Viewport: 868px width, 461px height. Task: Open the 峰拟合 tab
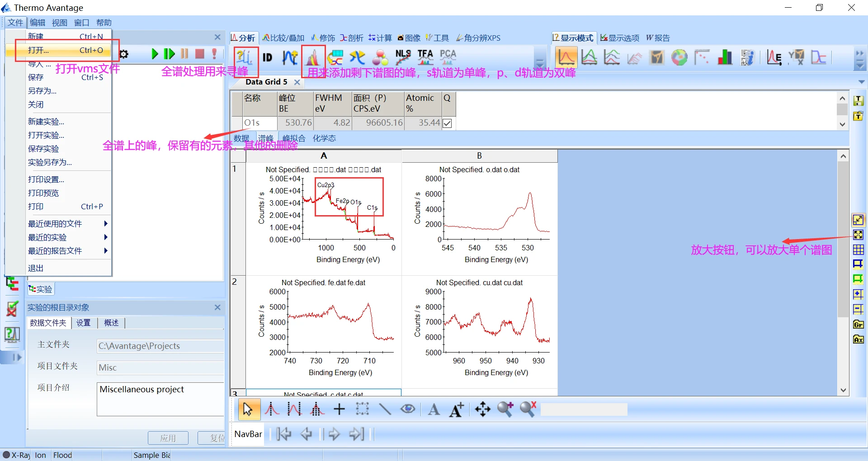[x=294, y=138]
